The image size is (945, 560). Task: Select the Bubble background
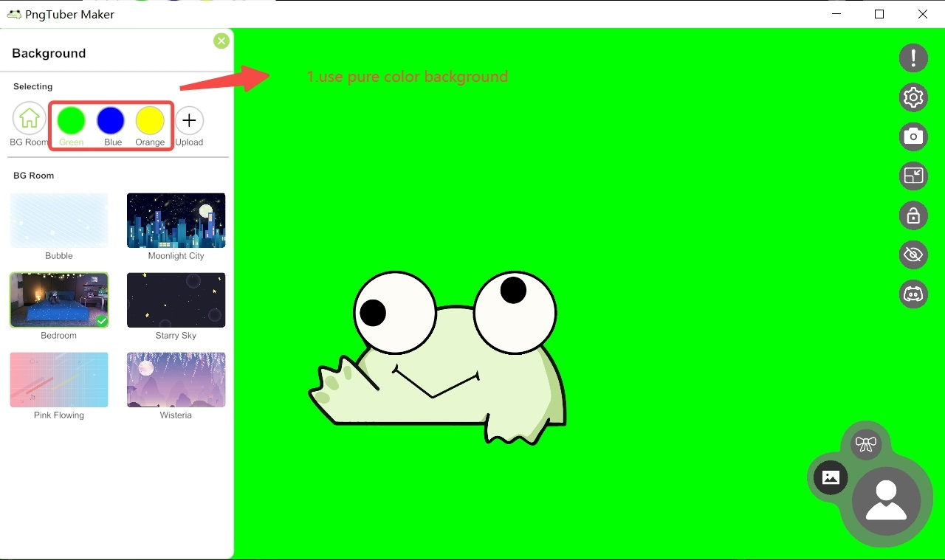59,220
